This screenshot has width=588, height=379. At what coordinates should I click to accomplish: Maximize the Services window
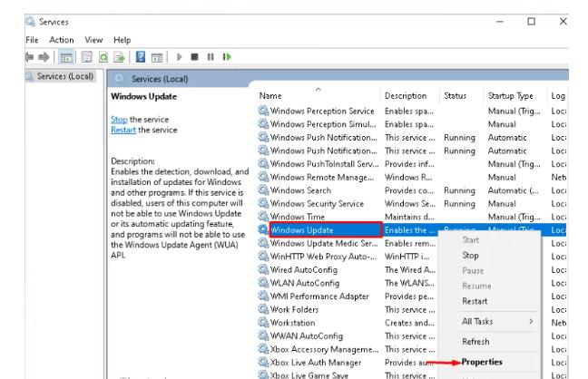tap(531, 22)
